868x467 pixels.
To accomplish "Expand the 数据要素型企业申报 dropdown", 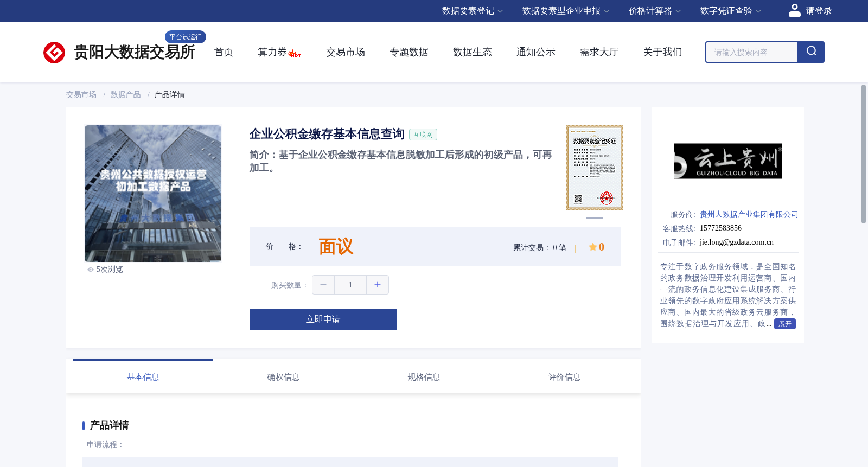I will 566,11.
